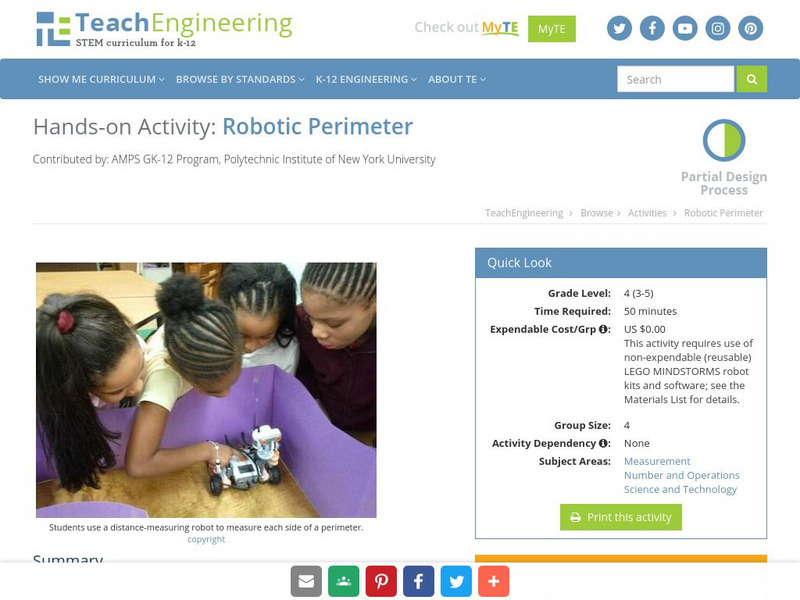Open the Measurement subject area link

[657, 461]
